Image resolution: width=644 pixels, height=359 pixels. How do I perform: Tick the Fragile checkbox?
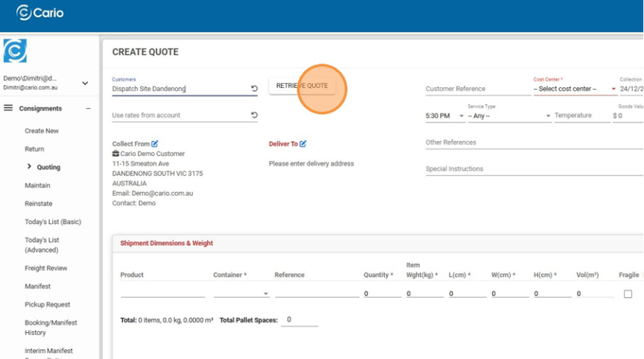click(628, 294)
